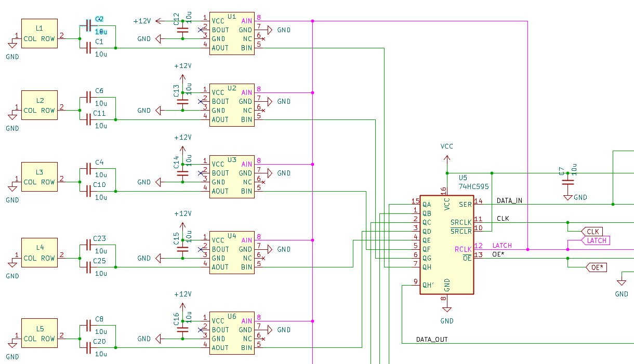The image size is (634, 364).
Task: Select the L1 COL ROW symbol
Action: (x=39, y=34)
